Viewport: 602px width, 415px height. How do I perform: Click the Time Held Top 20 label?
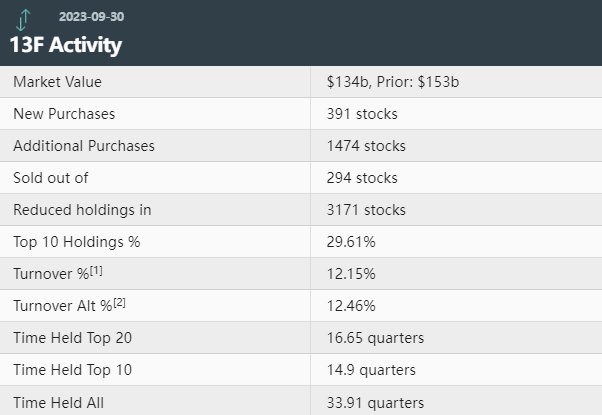[72, 338]
